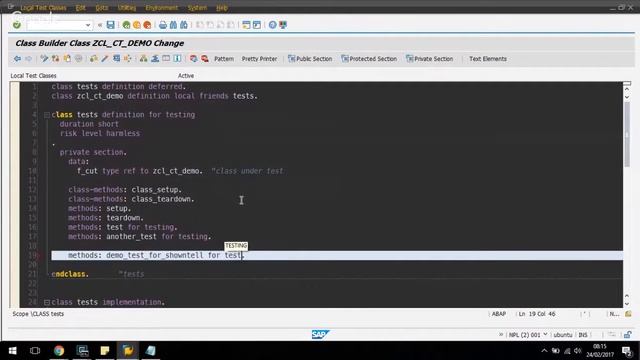This screenshot has width=640, height=360.
Task: Print using the printer icon
Action: [163, 25]
